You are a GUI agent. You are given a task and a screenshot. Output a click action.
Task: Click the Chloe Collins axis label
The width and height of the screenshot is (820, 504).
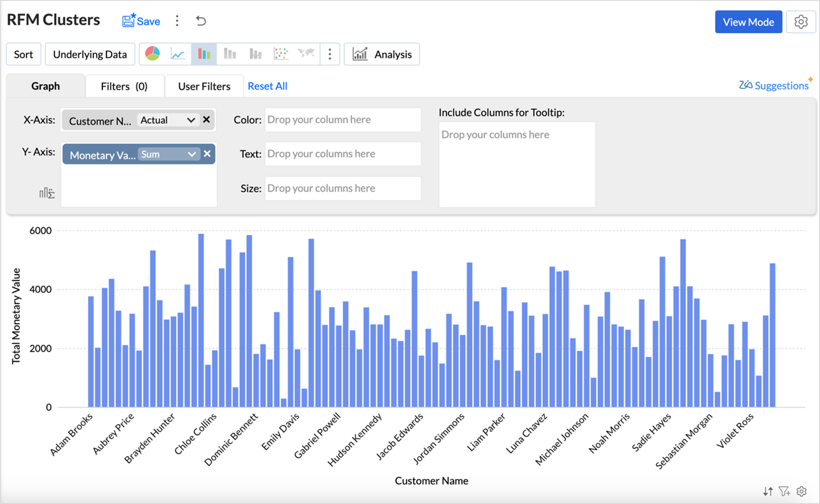(x=196, y=434)
